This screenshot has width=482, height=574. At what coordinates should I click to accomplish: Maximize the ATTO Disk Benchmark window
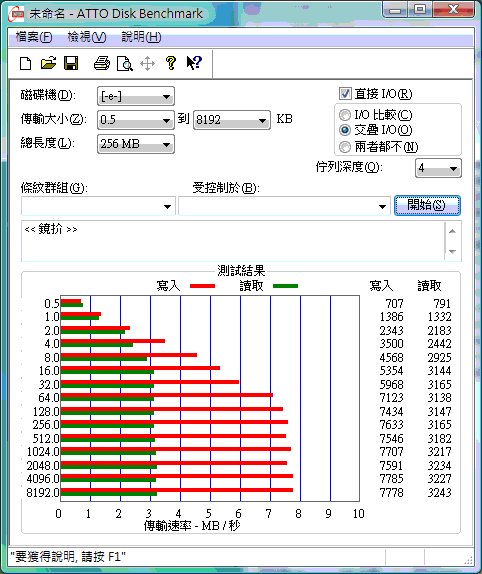(x=419, y=10)
